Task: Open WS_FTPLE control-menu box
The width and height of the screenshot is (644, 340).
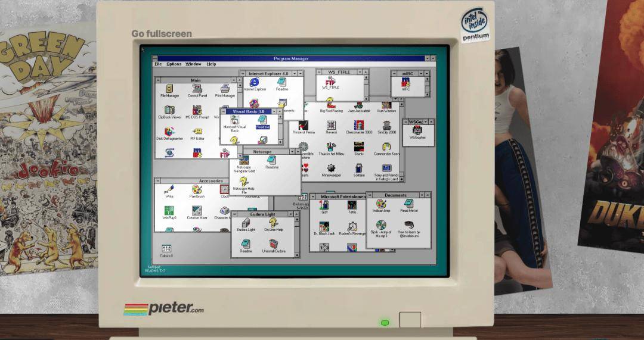Action: tap(318, 72)
